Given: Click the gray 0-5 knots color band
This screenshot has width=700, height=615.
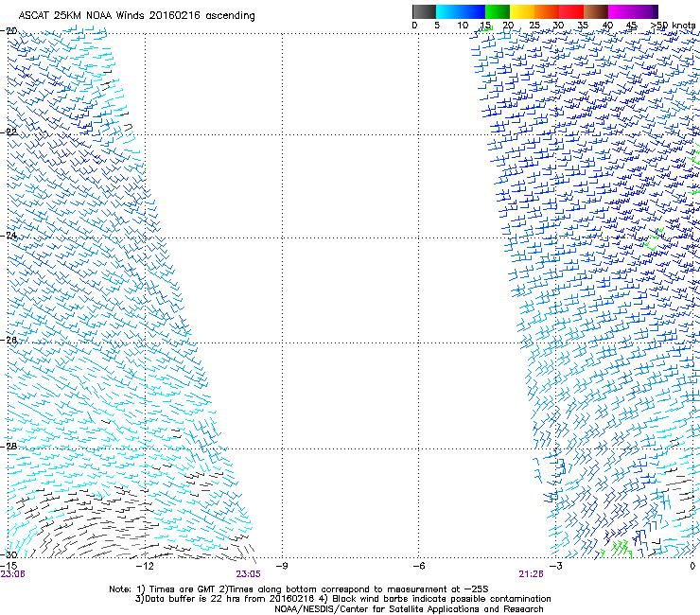Looking at the screenshot, I should (x=424, y=11).
